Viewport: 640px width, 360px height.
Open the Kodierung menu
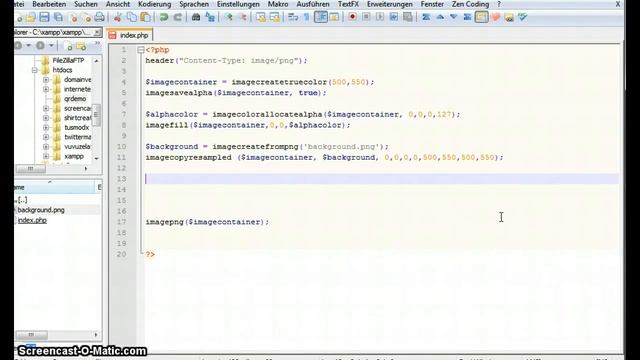click(x=154, y=4)
